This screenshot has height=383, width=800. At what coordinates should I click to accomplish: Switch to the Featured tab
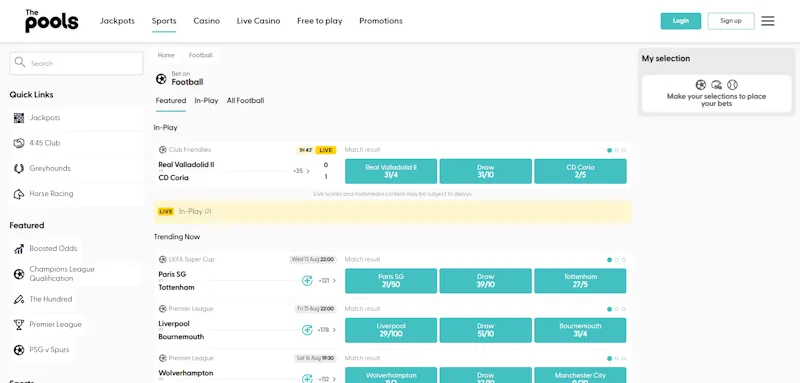click(170, 101)
